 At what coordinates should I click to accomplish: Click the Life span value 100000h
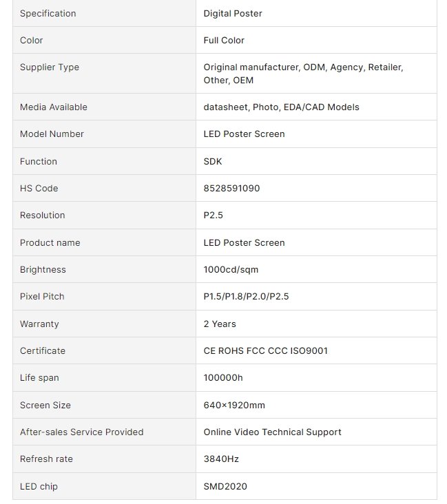pyautogui.click(x=224, y=377)
